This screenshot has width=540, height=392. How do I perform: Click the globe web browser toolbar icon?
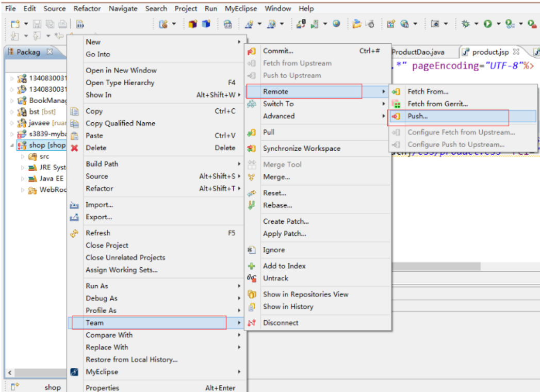[336, 23]
